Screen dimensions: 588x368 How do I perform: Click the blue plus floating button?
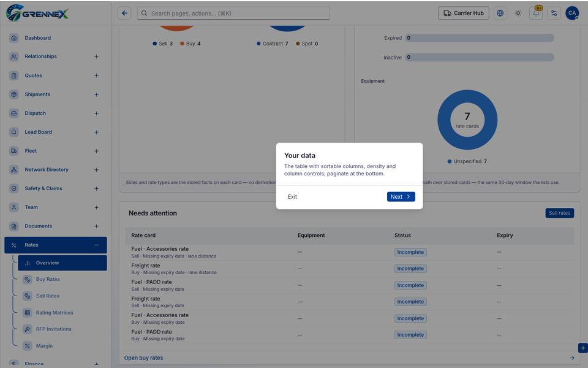(x=582, y=348)
